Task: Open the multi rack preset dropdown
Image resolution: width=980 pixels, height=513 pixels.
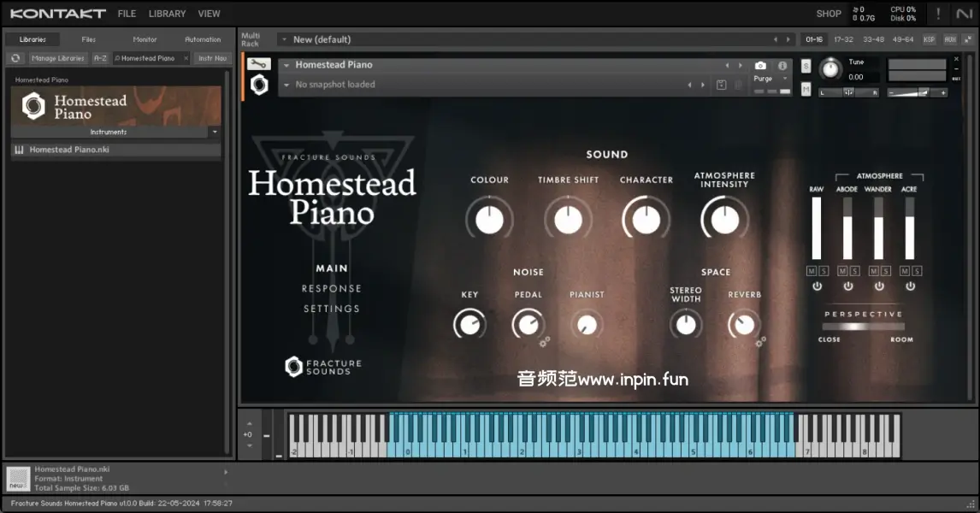Action: [x=285, y=39]
